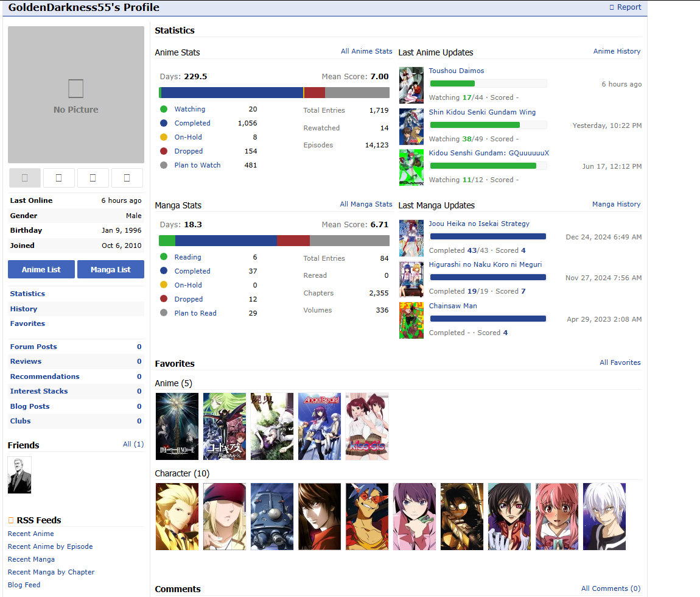View All Favorites
Image resolution: width=700 pixels, height=597 pixels.
point(620,362)
